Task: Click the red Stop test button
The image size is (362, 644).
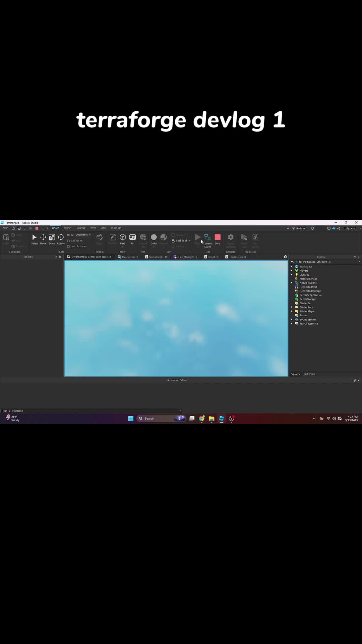Action: (218, 239)
